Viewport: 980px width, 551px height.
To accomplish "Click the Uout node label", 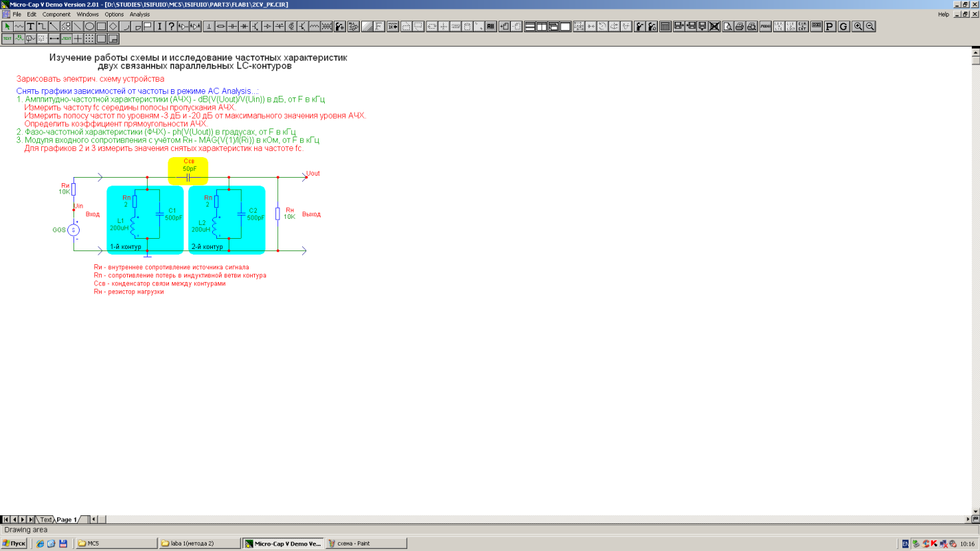I will pyautogui.click(x=313, y=174).
